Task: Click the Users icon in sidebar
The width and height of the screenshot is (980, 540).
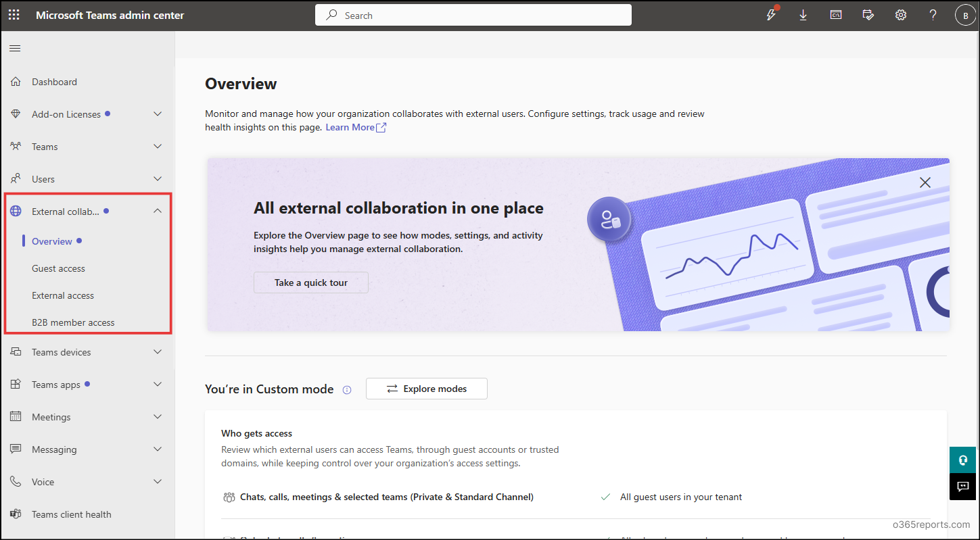Action: [x=16, y=179]
